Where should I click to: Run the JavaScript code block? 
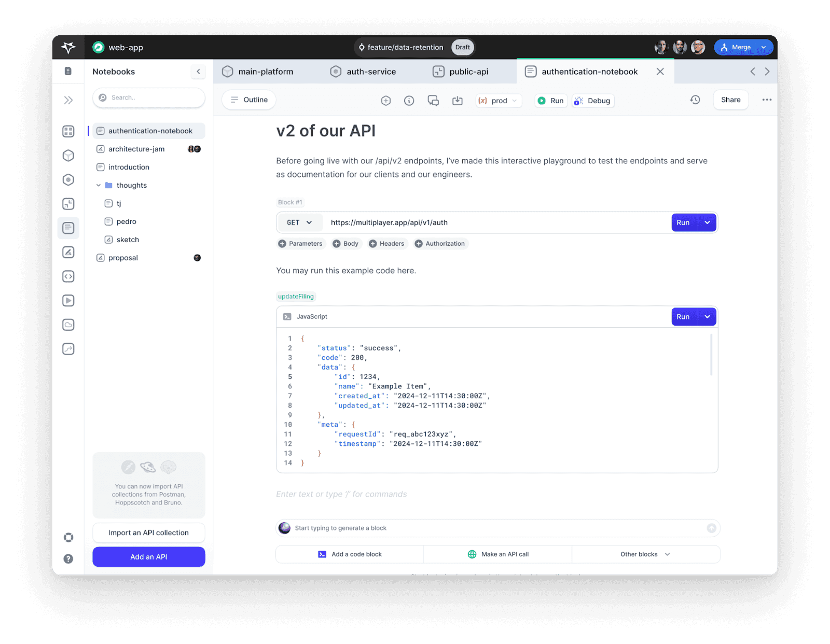coord(684,317)
